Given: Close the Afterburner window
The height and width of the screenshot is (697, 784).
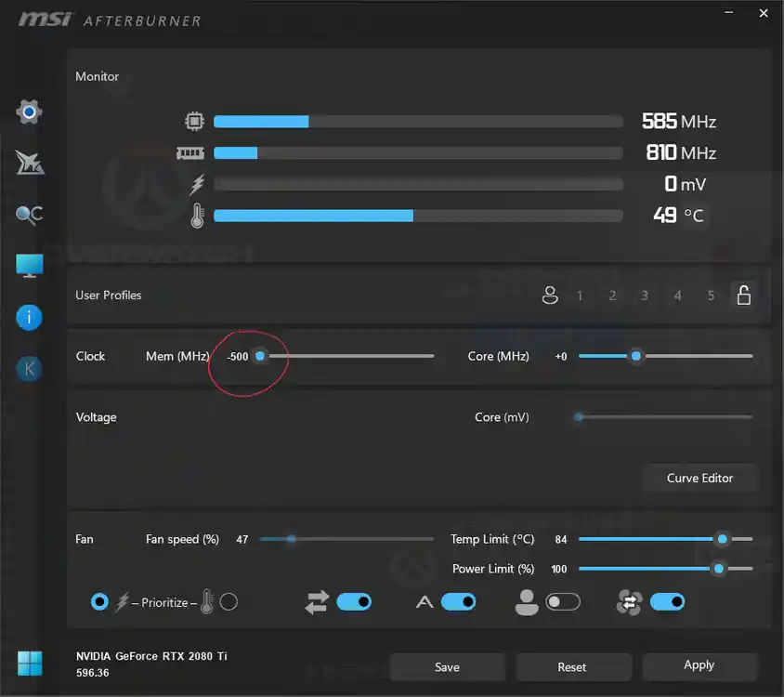Looking at the screenshot, I should click(764, 13).
